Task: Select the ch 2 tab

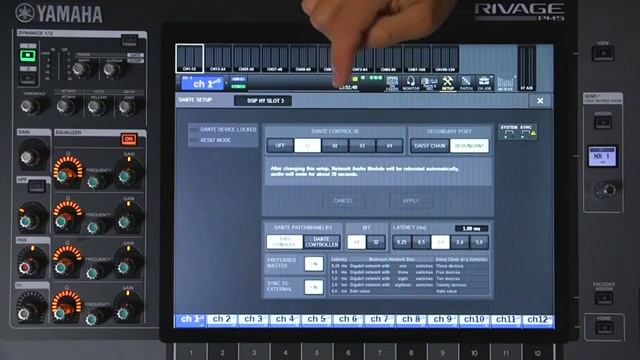Action: coord(222,320)
